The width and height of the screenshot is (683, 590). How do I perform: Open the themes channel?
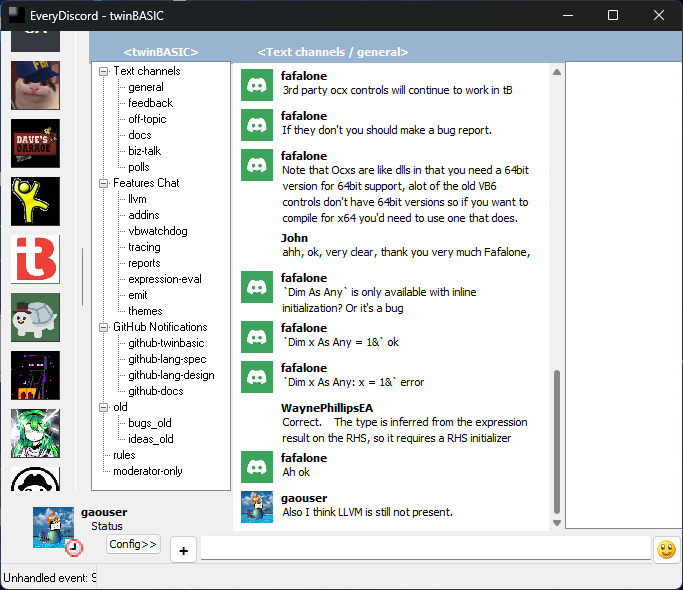pyautogui.click(x=145, y=311)
